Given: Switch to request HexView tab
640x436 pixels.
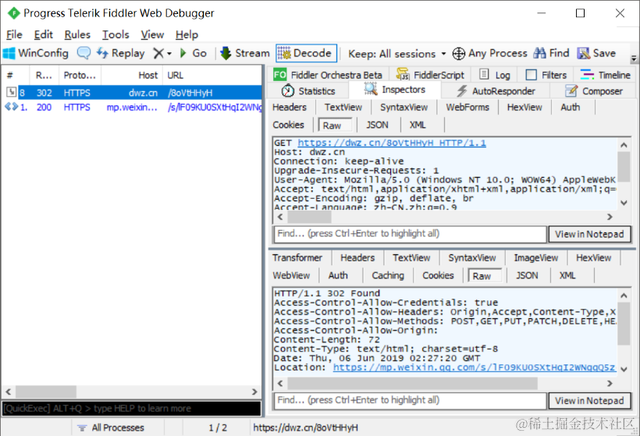Looking at the screenshot, I should pos(524,107).
